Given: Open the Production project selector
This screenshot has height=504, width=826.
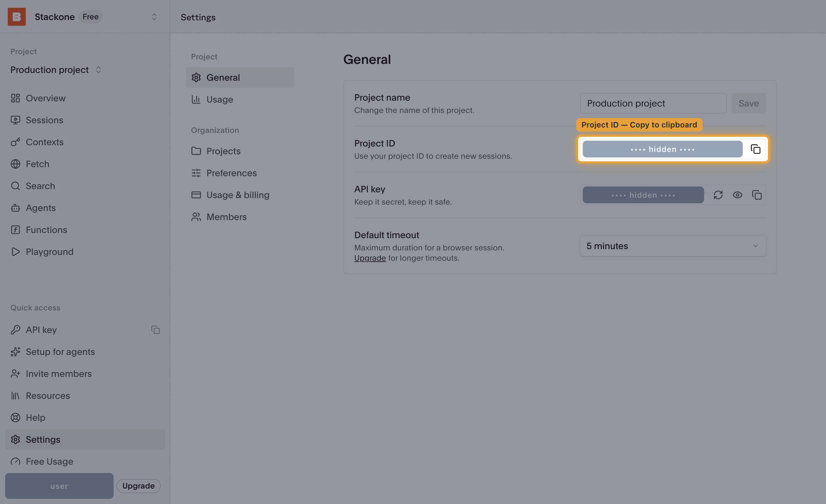Looking at the screenshot, I should (55, 70).
